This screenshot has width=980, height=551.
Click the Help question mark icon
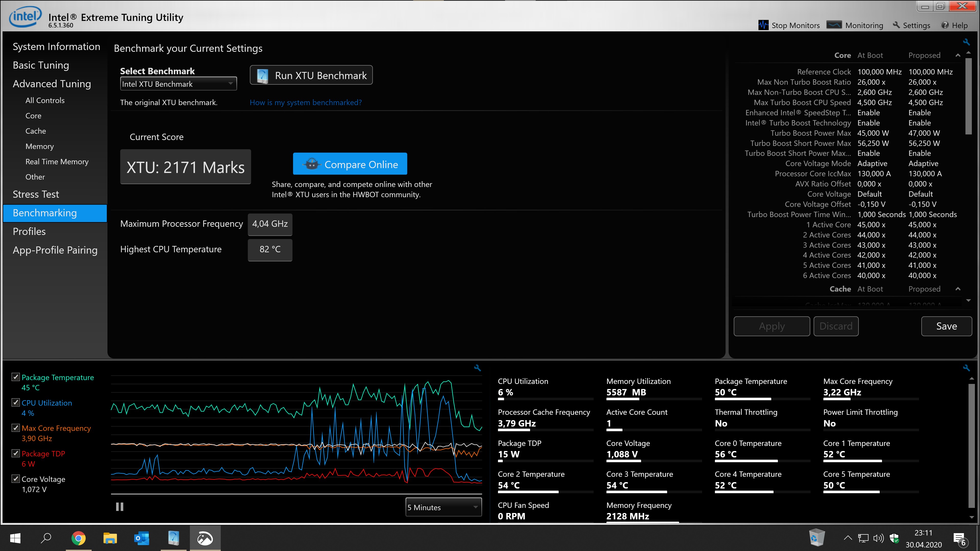(945, 25)
